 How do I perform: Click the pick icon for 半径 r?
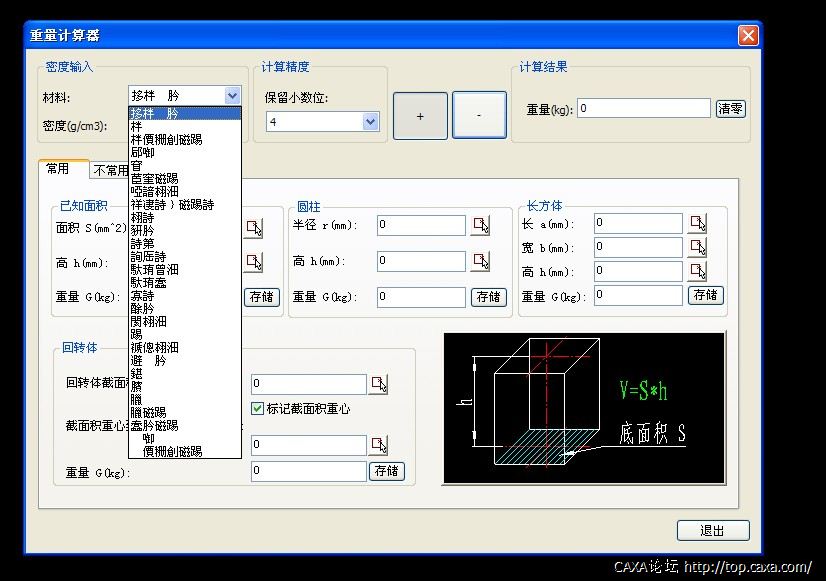pos(482,226)
